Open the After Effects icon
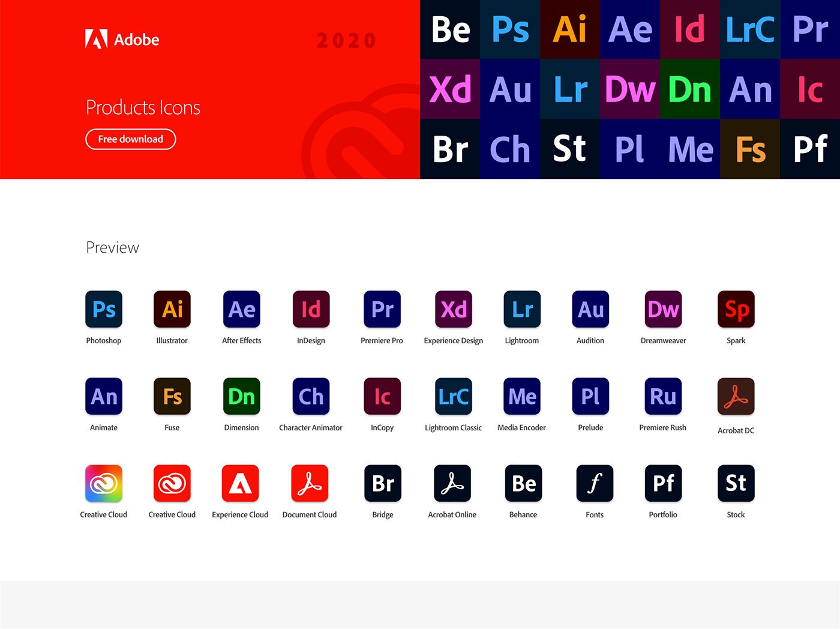The width and height of the screenshot is (840, 629). pos(242,309)
